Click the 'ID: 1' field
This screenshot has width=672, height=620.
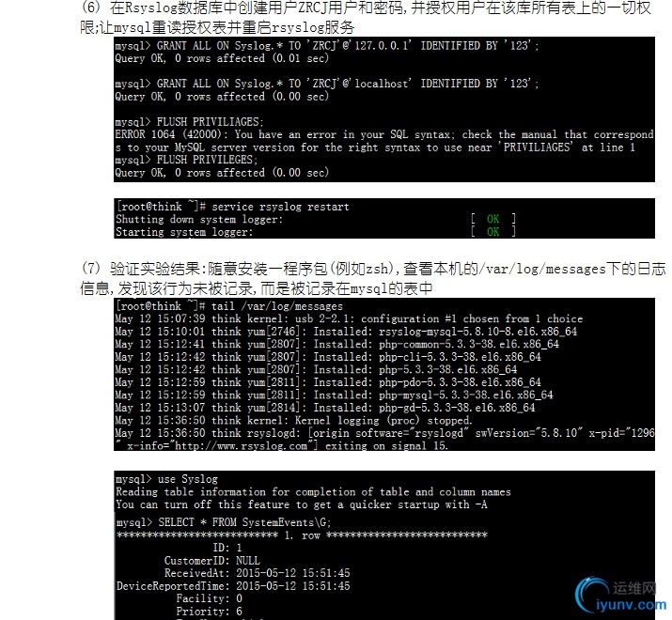coord(227,548)
